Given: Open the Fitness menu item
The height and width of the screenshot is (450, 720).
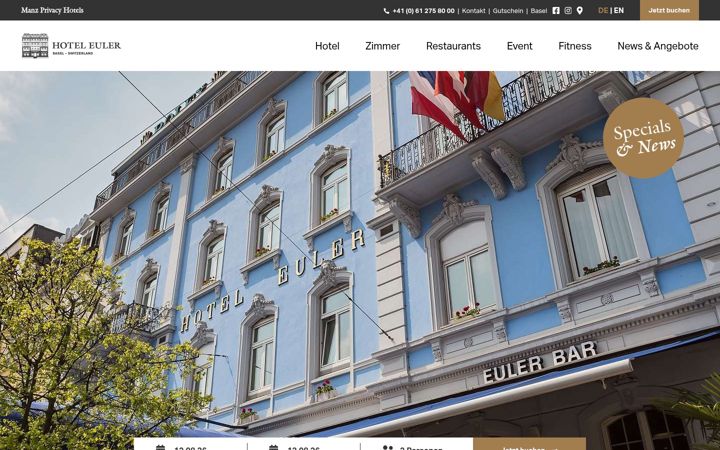Looking at the screenshot, I should (574, 46).
